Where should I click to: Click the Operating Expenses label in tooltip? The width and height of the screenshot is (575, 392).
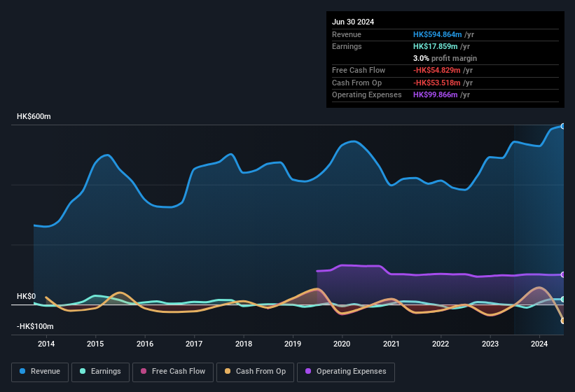(x=367, y=95)
